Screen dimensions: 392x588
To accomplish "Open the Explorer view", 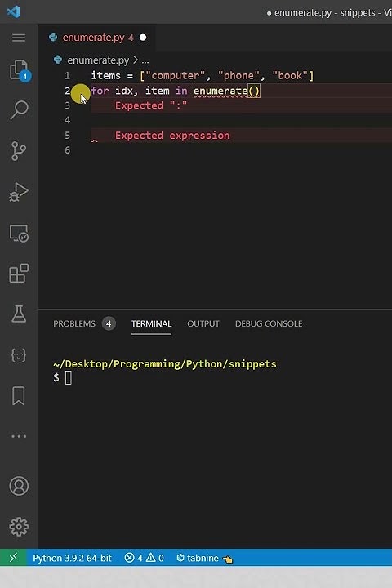I will coord(20,70).
